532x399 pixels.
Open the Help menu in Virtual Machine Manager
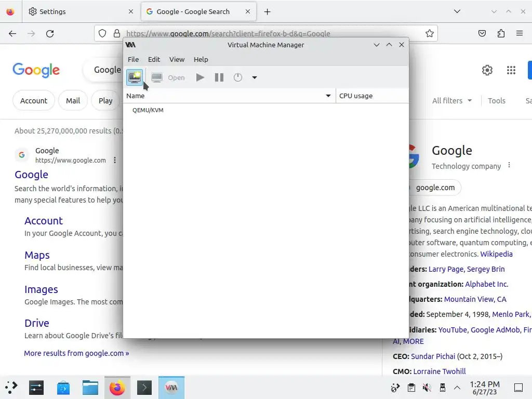click(x=201, y=59)
